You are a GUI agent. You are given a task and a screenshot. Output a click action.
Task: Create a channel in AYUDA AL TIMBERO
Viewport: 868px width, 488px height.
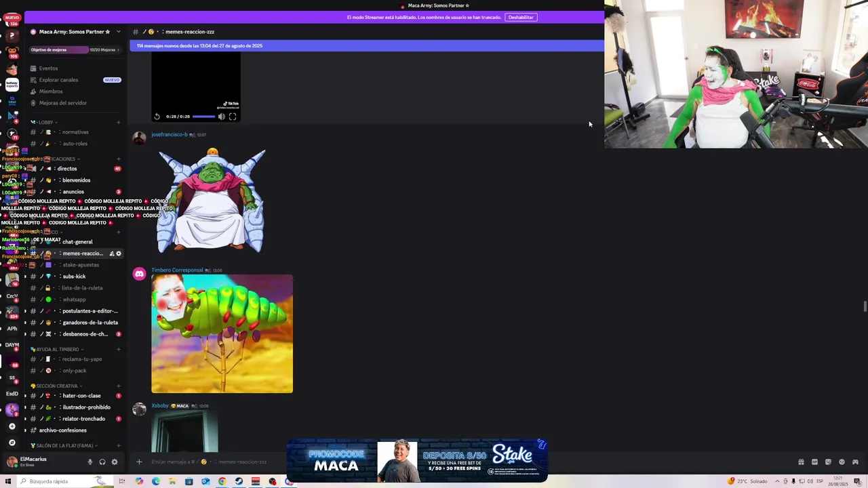(119, 350)
